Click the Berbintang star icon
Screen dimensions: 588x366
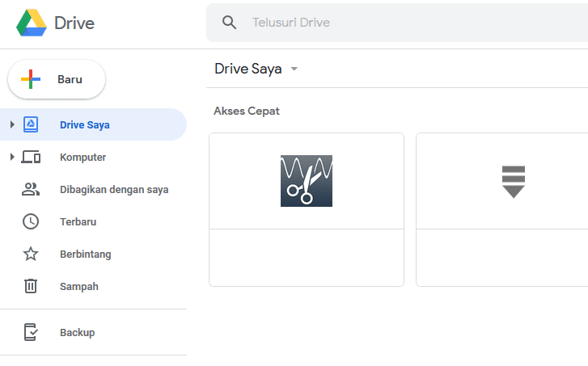[x=31, y=254]
